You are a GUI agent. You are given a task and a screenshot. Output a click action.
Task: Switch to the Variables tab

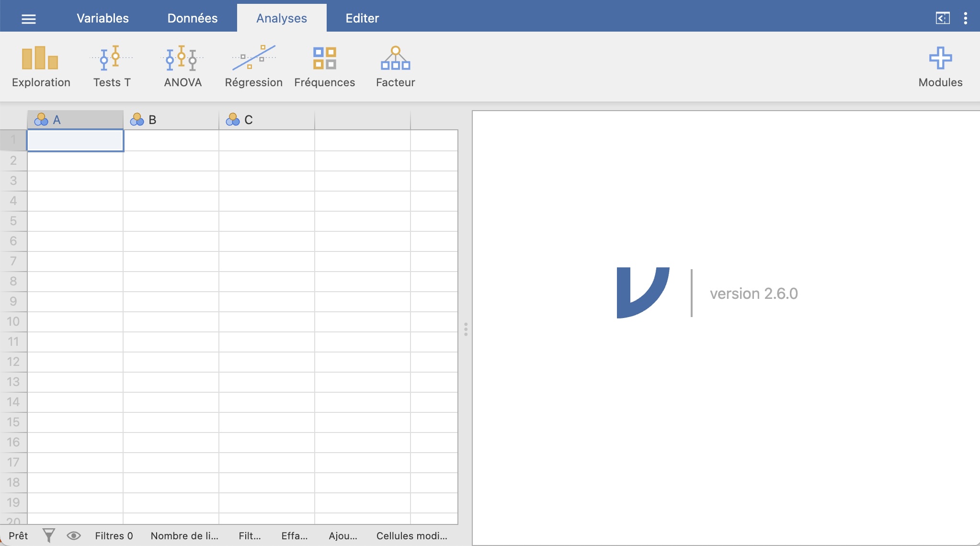(x=103, y=18)
